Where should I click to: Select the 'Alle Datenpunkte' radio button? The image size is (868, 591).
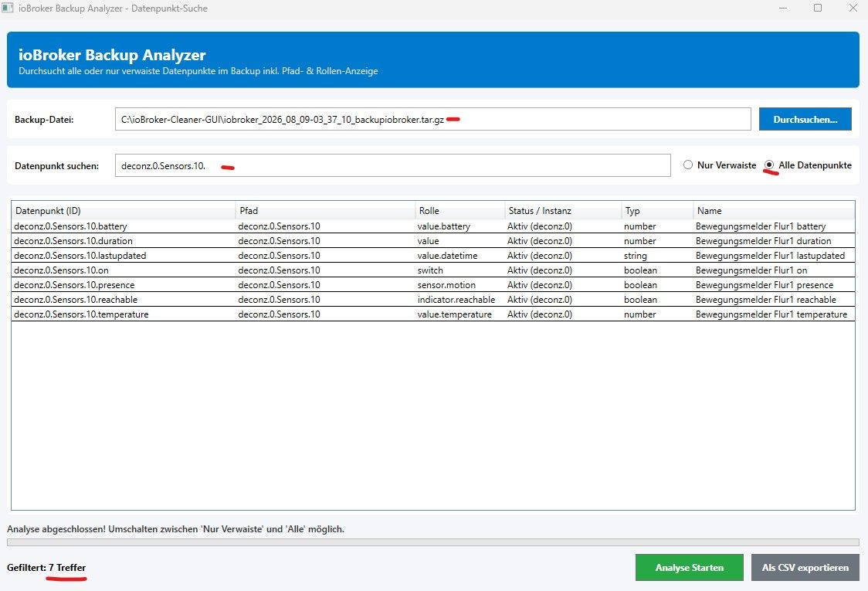tap(769, 165)
